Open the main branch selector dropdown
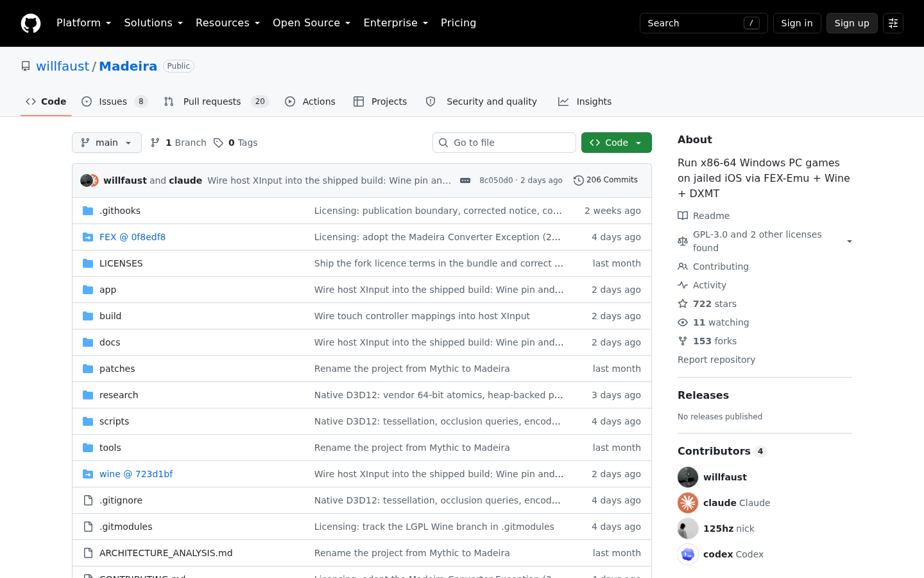Viewport: 924px width, 578px height. 107,143
